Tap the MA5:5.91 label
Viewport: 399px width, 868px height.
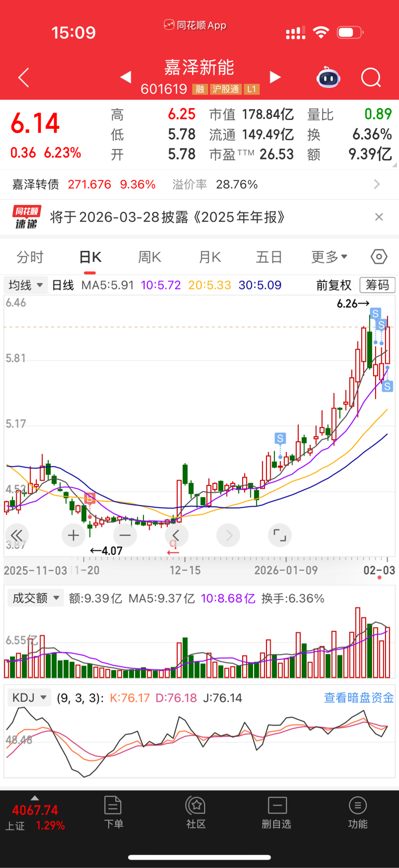[108, 285]
